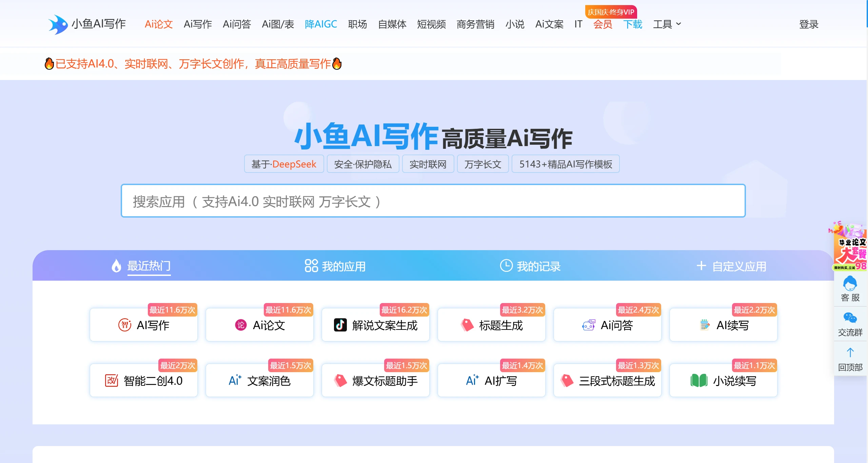
Task: Click the 小鱼AI写作 fish logo
Action: tap(58, 24)
